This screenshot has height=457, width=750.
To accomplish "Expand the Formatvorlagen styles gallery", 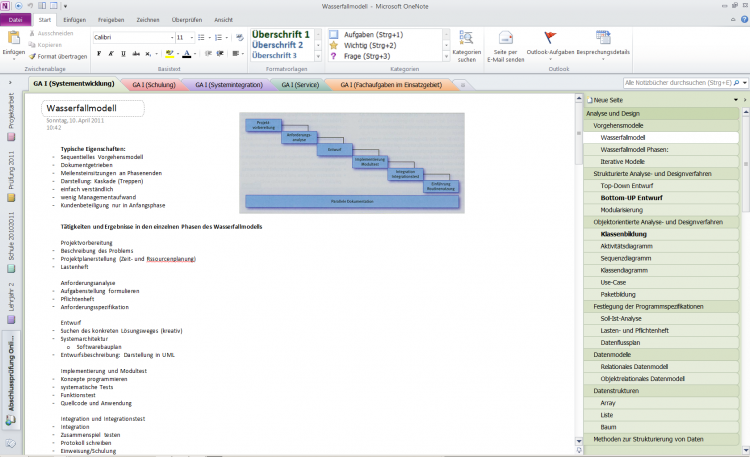I will tap(319, 57).
